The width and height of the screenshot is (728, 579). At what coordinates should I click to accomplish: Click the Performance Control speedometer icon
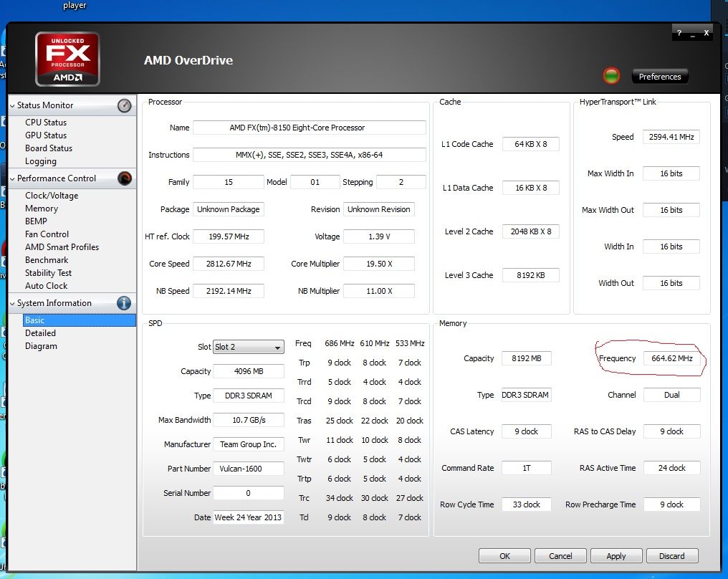[x=125, y=178]
